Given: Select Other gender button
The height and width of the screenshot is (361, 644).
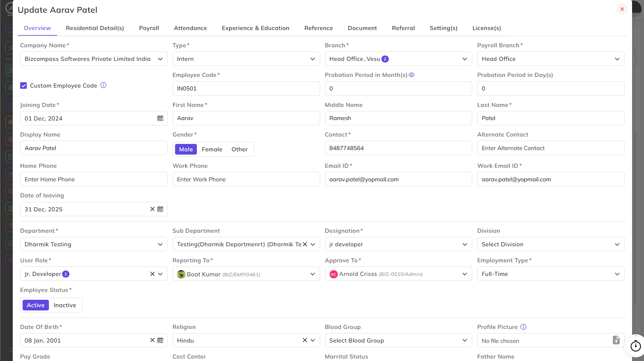Looking at the screenshot, I should [x=240, y=149].
